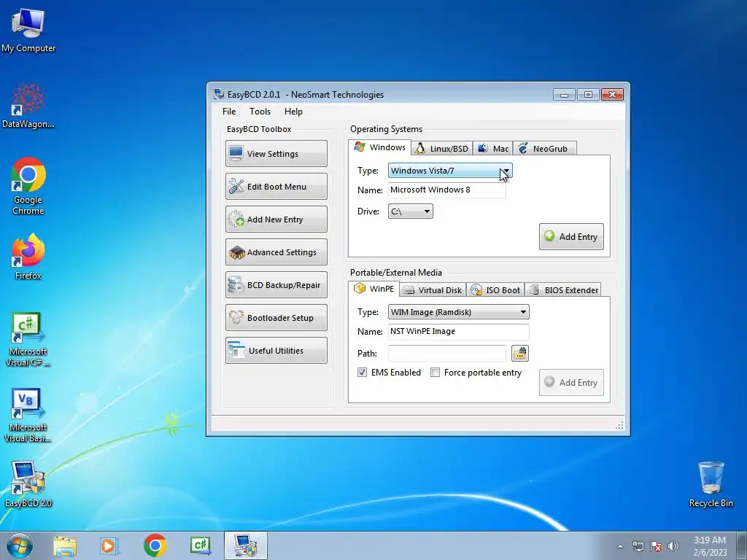Click the empty Path input field
Viewport: 747px width, 560px height.
click(447, 354)
